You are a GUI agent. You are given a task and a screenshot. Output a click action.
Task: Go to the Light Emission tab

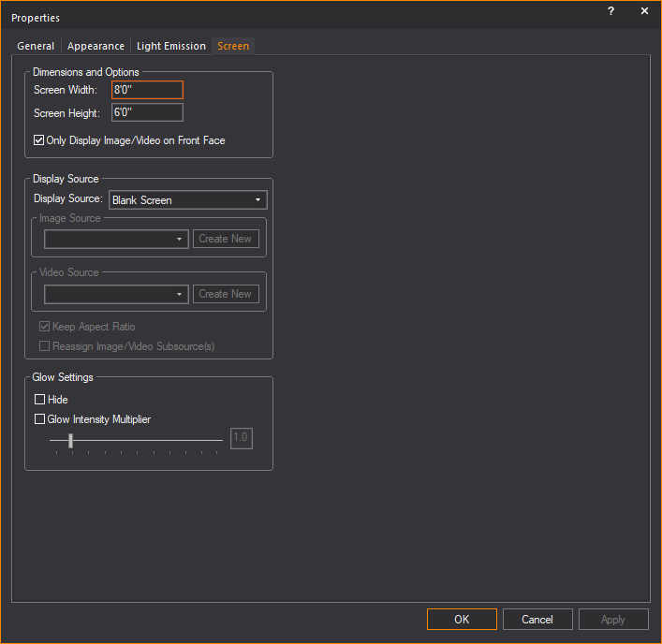[171, 46]
